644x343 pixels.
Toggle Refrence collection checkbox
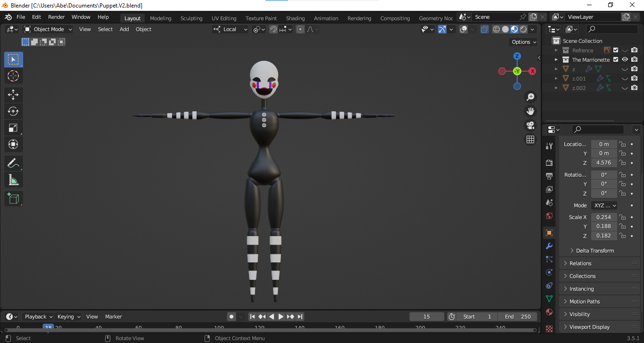point(616,50)
